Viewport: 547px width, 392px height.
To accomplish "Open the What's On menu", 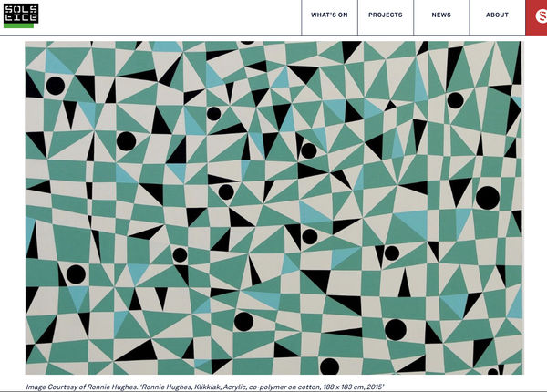I will click(x=329, y=15).
